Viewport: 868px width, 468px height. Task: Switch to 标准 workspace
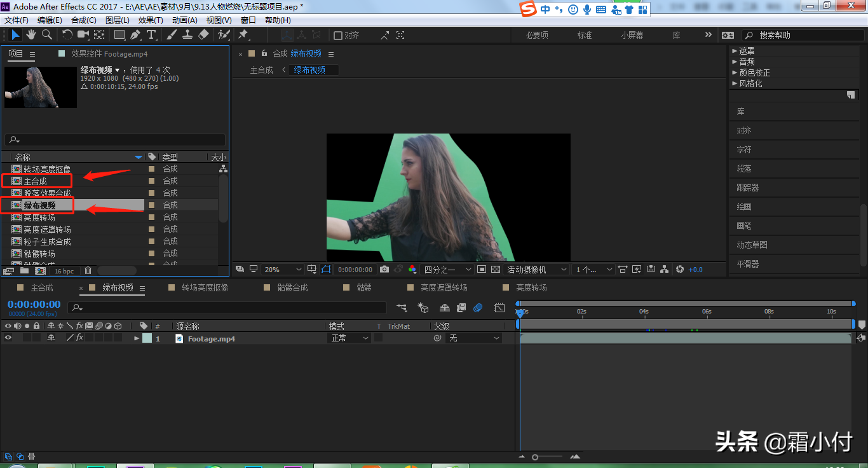click(585, 36)
